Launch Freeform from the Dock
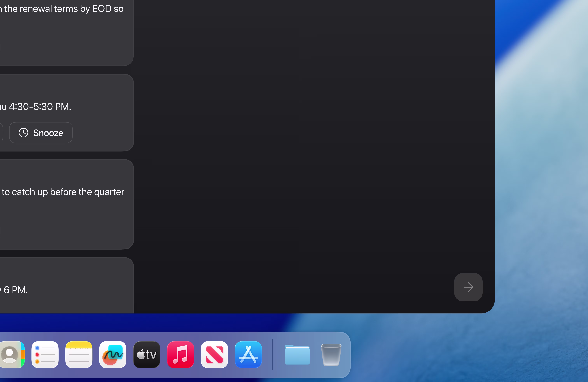 (x=113, y=355)
